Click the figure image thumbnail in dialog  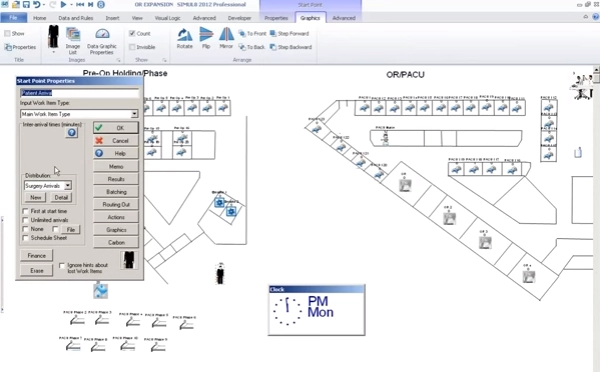click(129, 260)
